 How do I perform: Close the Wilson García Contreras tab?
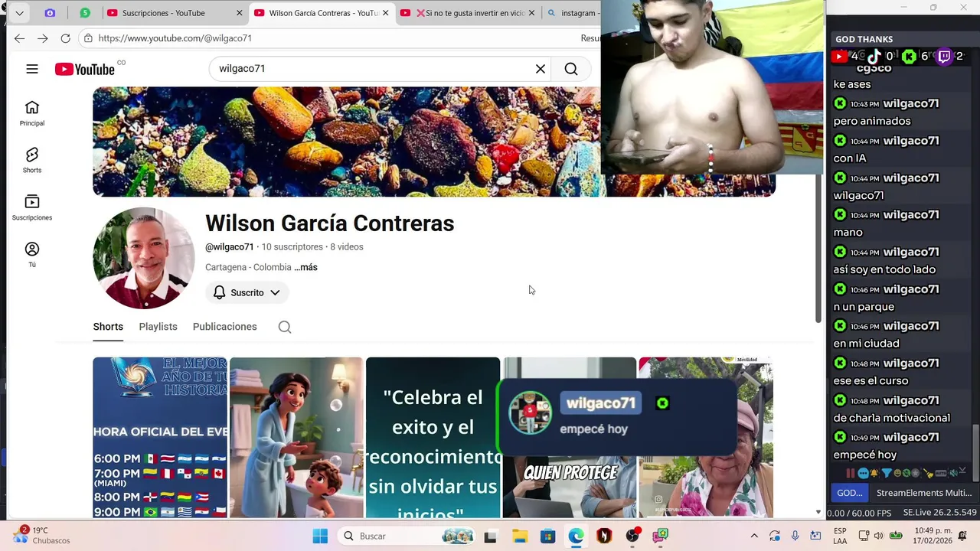[385, 13]
